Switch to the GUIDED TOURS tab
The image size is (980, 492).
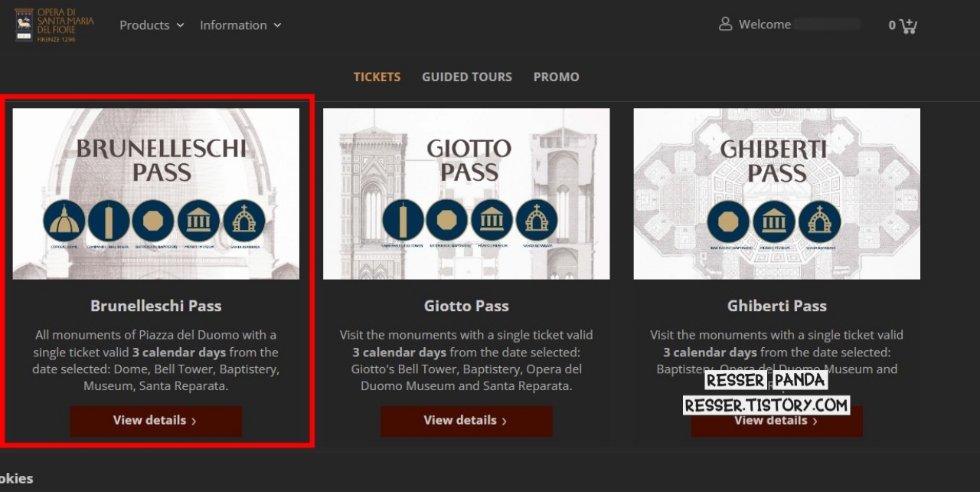pyautogui.click(x=467, y=77)
